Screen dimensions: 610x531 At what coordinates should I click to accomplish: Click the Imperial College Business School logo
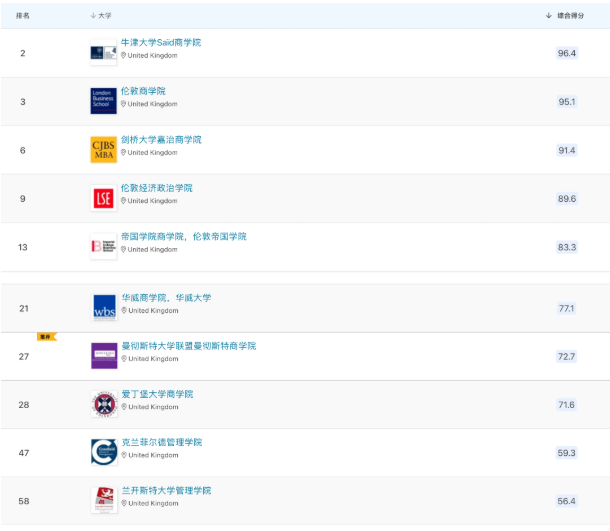pos(103,246)
